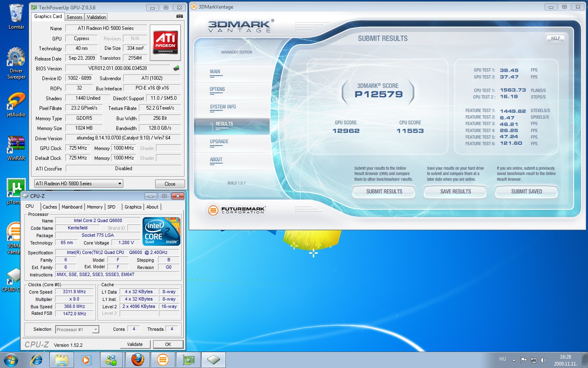Open the Lomtár recycle bin icon
This screenshot has height=368, width=588.
pos(16,17)
